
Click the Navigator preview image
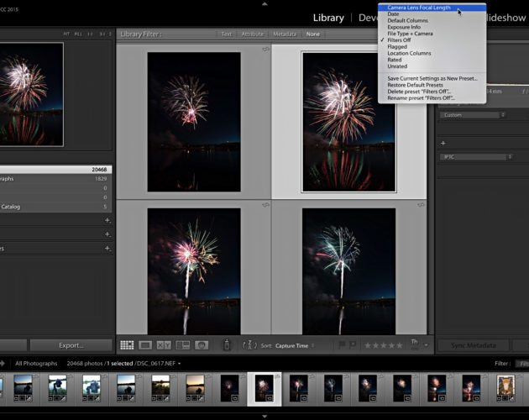[31, 94]
